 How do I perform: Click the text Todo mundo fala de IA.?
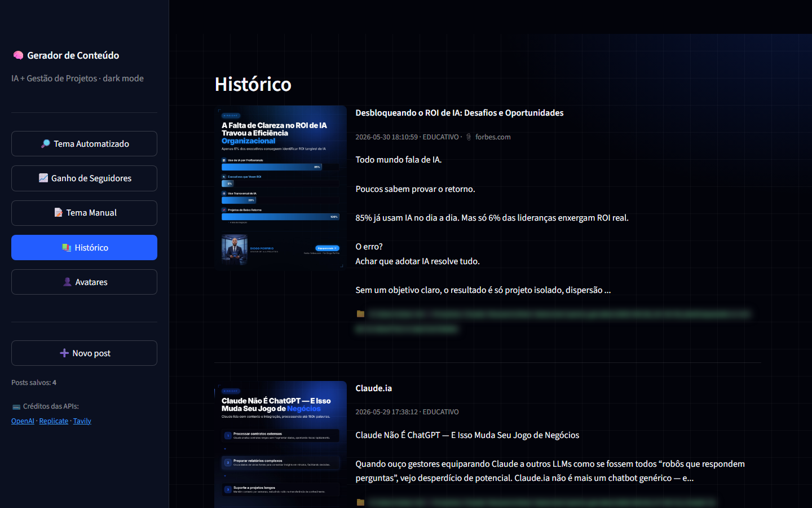399,160
